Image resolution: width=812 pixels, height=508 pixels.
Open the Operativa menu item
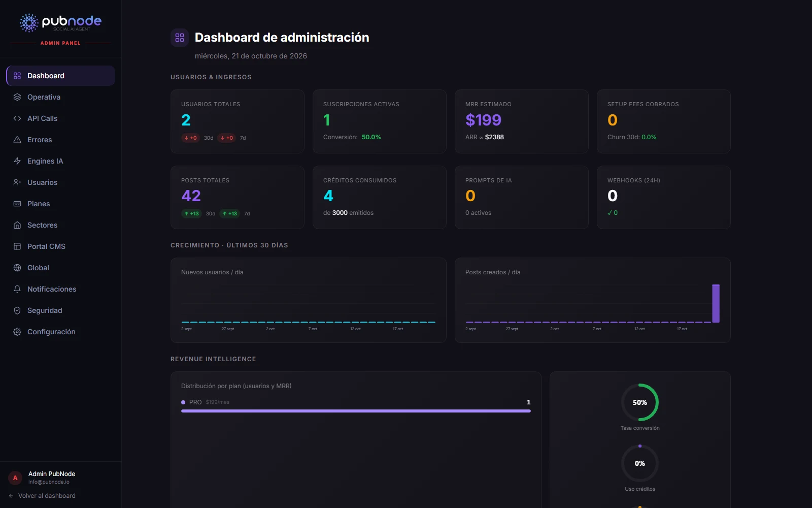tap(60, 97)
